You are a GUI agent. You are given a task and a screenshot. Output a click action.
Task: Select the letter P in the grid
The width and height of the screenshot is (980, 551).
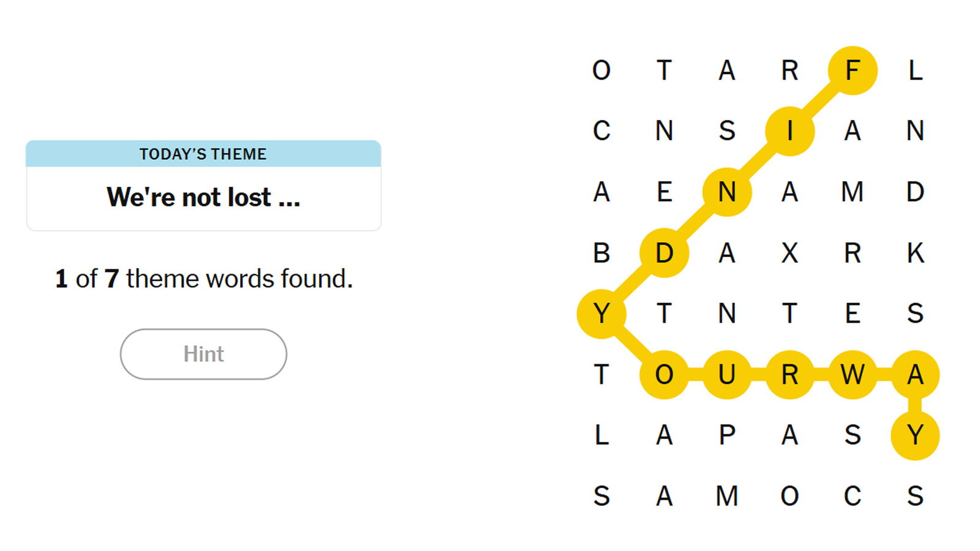(x=727, y=435)
